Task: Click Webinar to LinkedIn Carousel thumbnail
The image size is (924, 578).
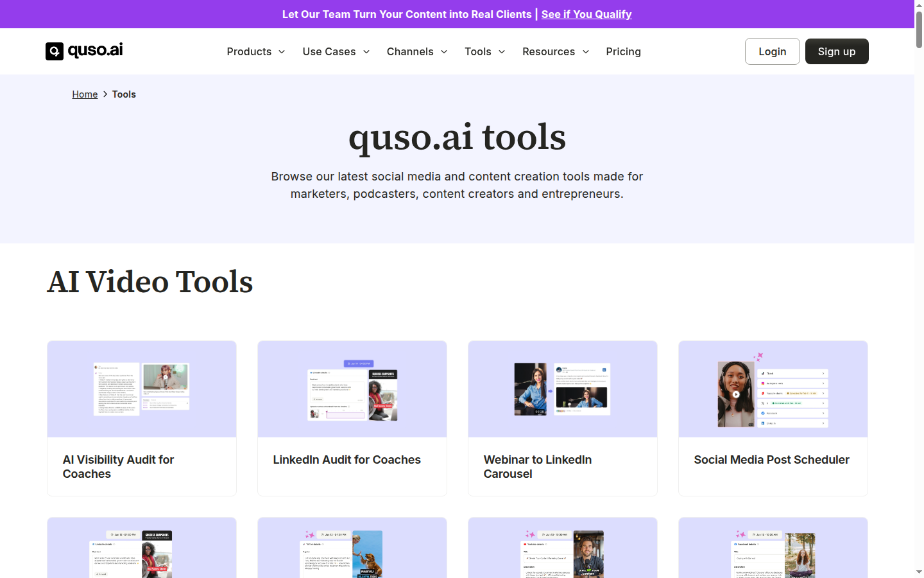Action: [563, 389]
